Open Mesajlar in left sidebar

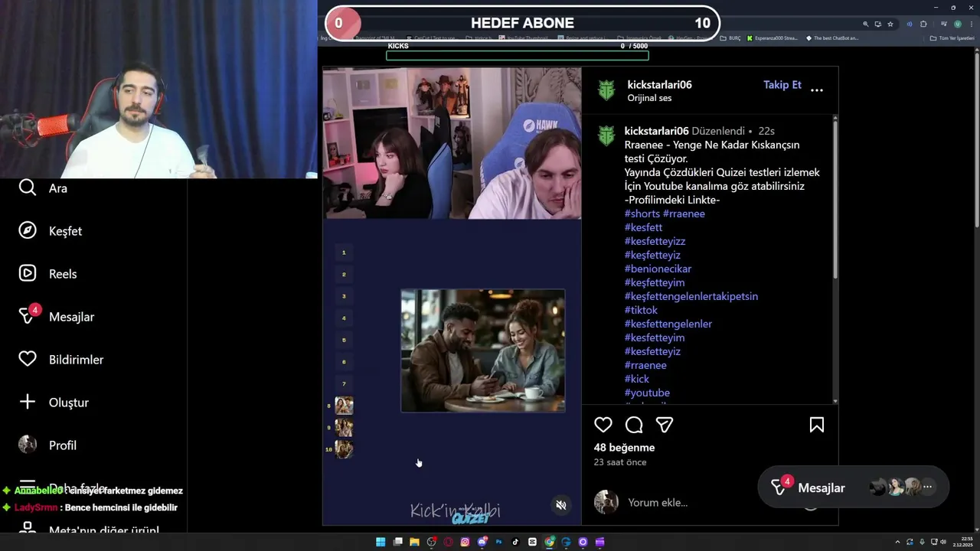point(55,317)
